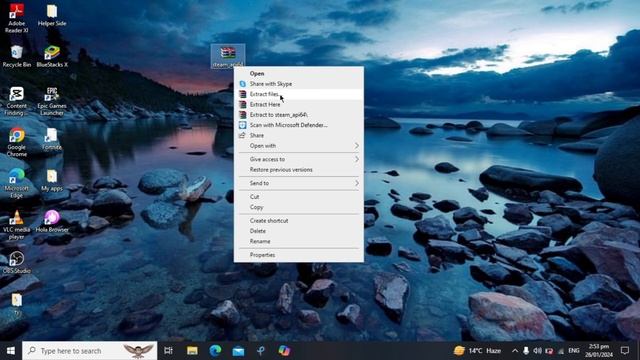The height and width of the screenshot is (360, 640).
Task: Launch Edge browser from taskbar
Action: [x=215, y=351]
